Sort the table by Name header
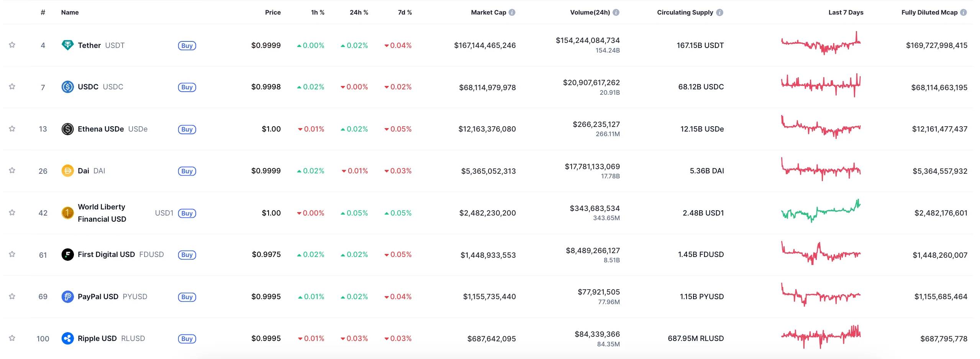 click(x=70, y=12)
